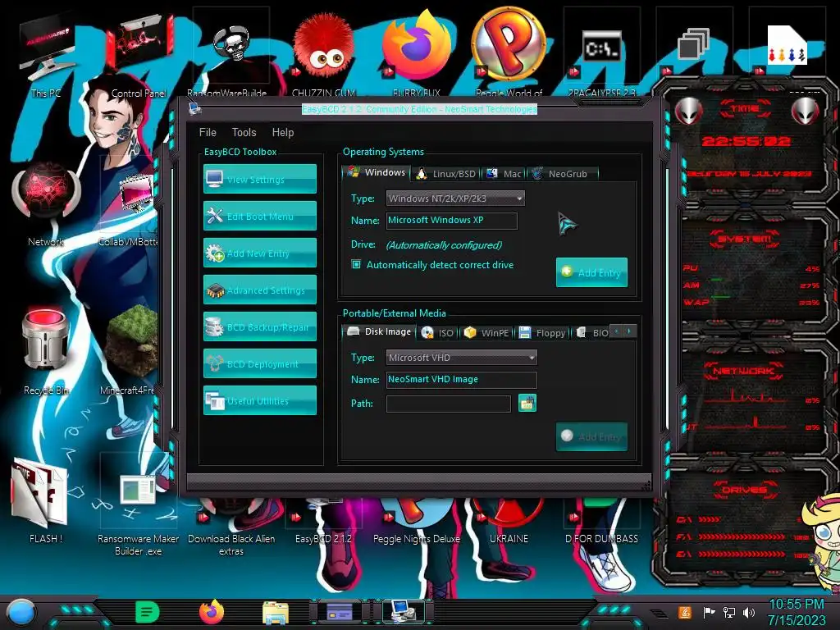Switch to the Linux/BSD tab

click(446, 174)
